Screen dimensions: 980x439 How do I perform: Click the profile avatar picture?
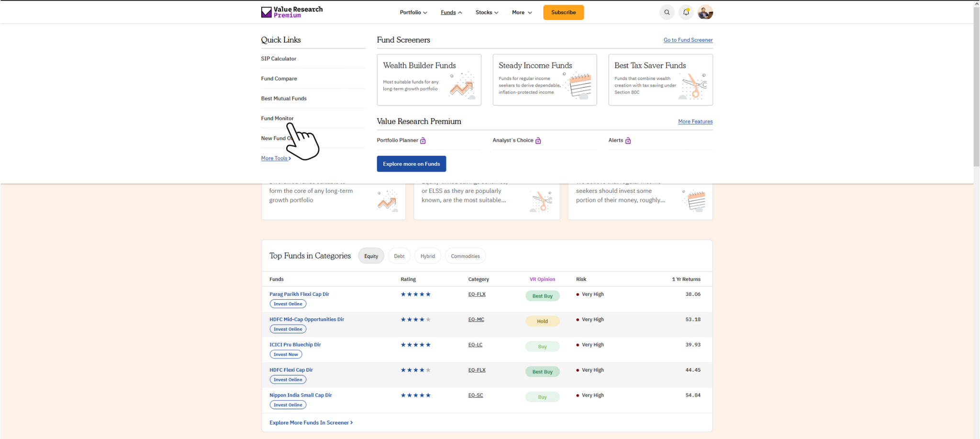705,12
